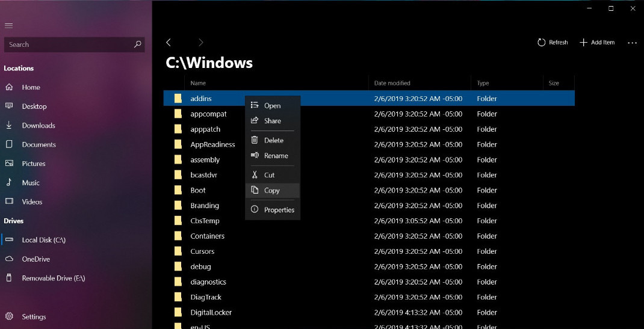Image resolution: width=644 pixels, height=329 pixels.
Task: Select the addins folder row
Action: (x=369, y=99)
